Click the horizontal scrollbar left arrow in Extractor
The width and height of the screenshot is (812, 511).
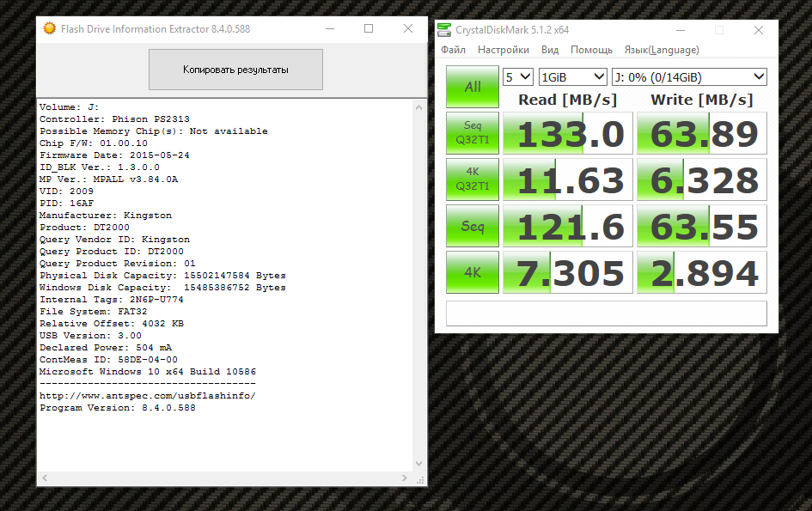(45, 478)
